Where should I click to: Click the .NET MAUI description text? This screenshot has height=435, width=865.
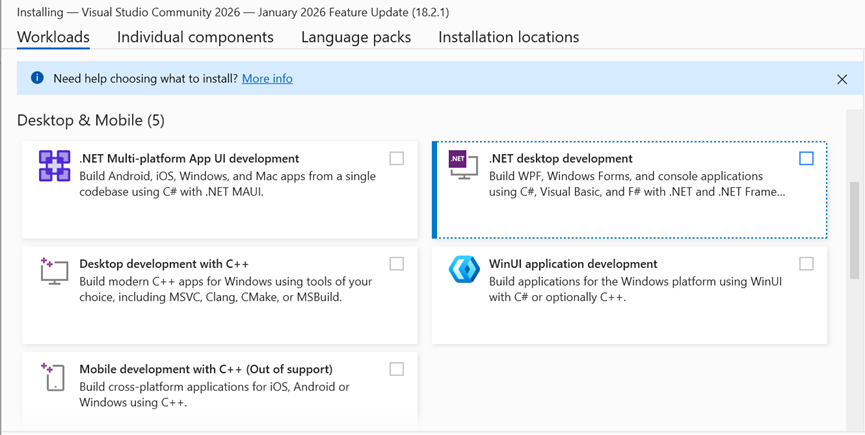[227, 185]
